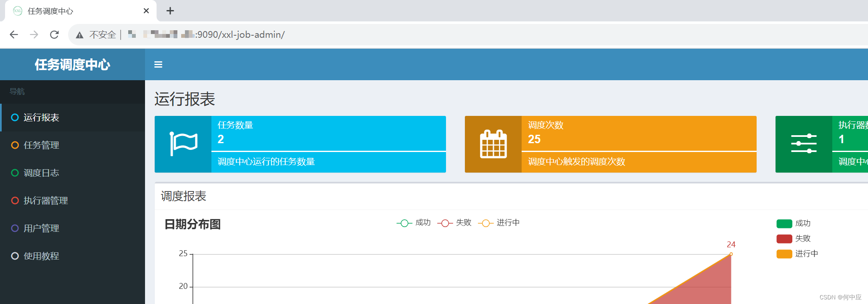This screenshot has height=304, width=868.
Task: Toggle 进行中 line series in chart legend
Action: [499, 223]
